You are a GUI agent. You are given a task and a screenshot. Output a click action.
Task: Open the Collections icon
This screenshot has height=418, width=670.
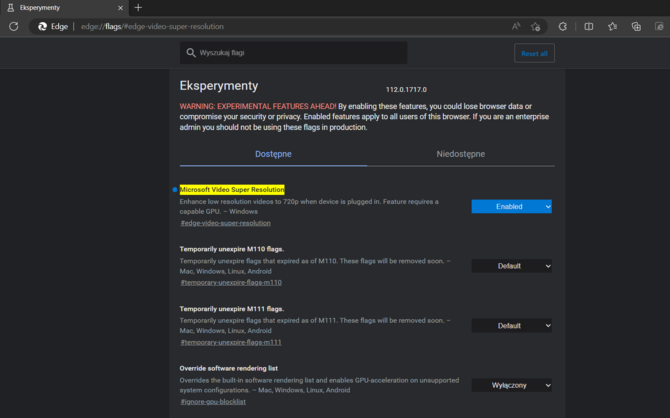click(x=636, y=26)
